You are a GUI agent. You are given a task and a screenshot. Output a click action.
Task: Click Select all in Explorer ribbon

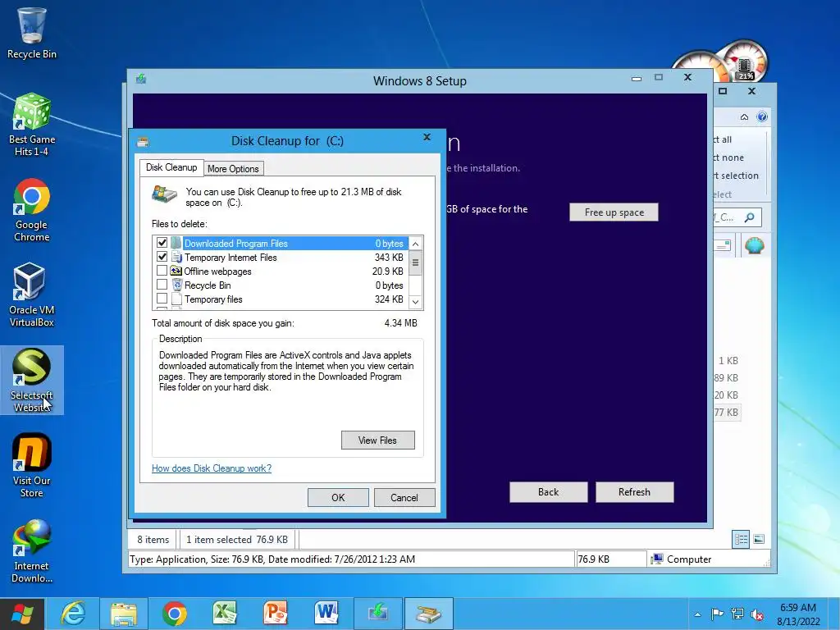723,139
